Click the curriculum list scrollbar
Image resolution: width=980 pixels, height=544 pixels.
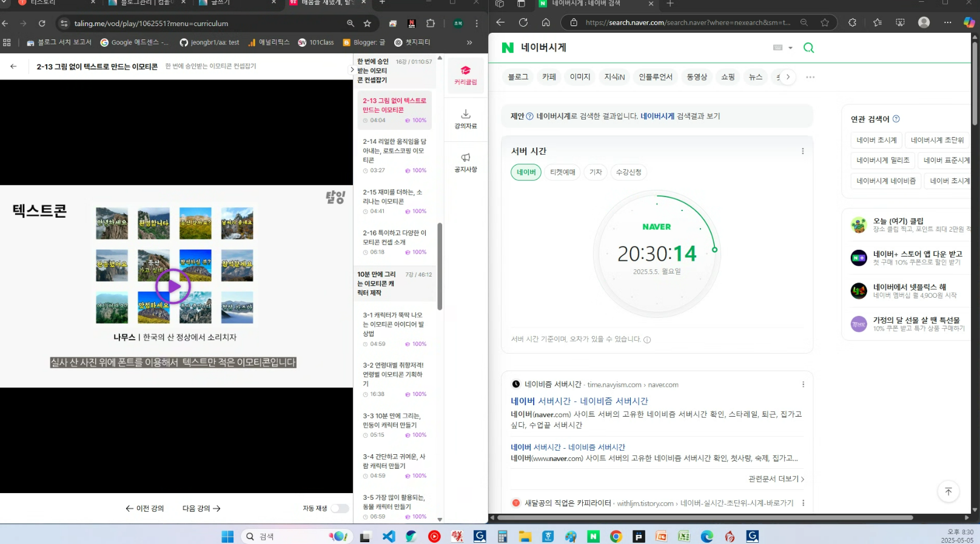click(440, 267)
